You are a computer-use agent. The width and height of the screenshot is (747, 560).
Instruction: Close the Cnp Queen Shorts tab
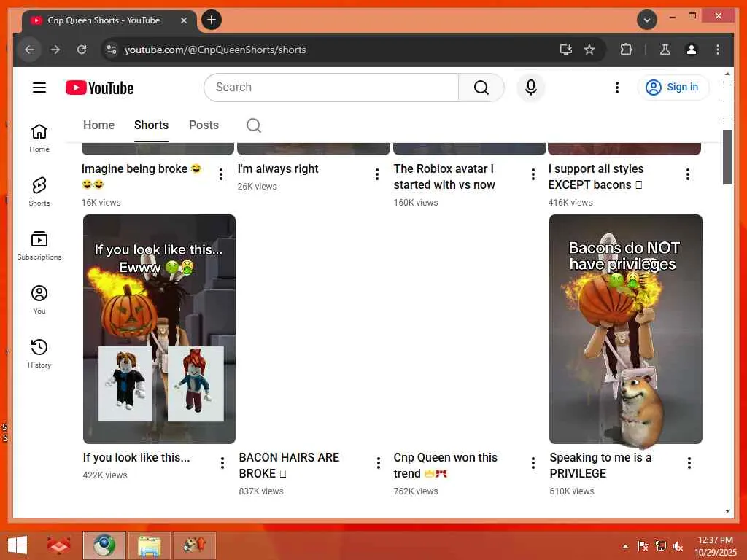tap(184, 20)
